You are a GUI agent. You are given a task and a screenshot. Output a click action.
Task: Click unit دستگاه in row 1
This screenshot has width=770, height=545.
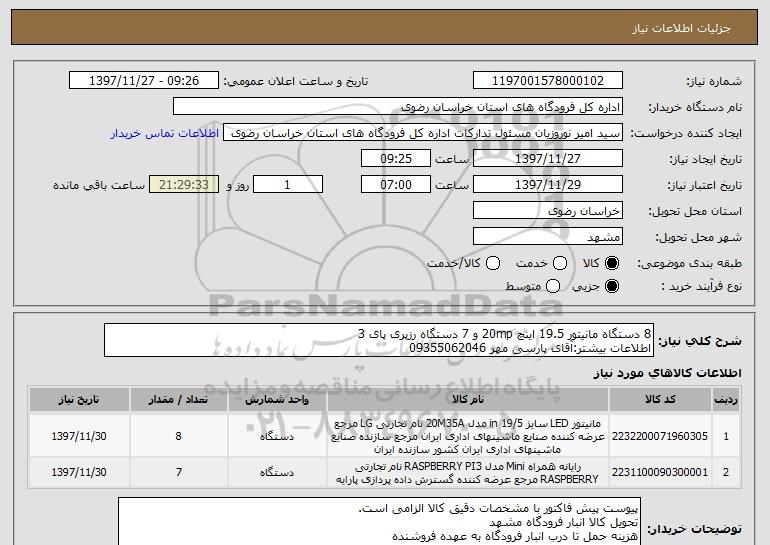coord(277,436)
